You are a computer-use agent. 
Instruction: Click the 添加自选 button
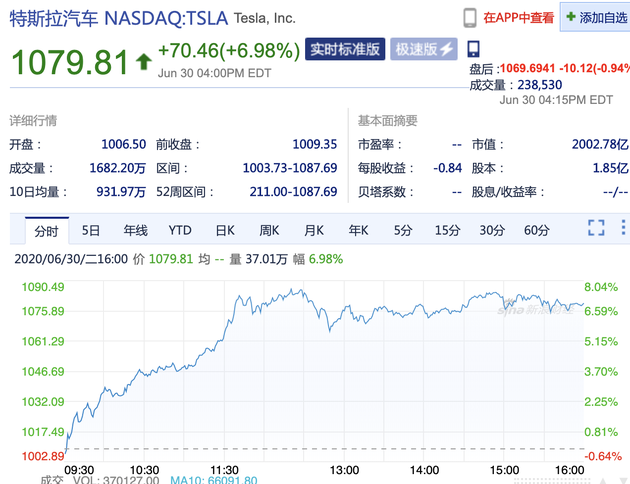[x=596, y=17]
